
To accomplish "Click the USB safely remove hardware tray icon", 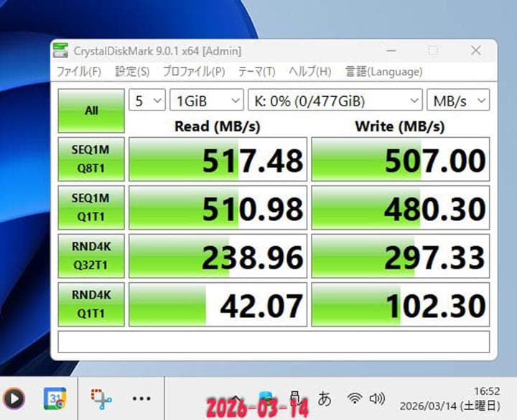I will tap(295, 398).
